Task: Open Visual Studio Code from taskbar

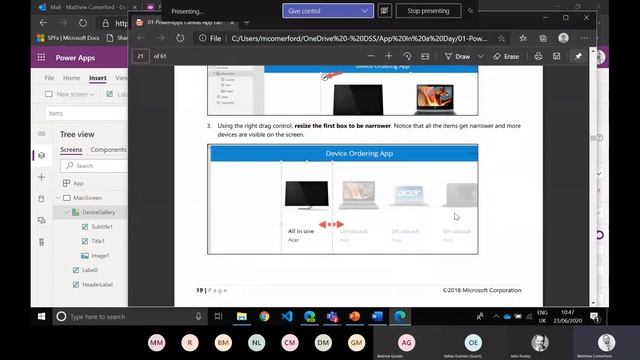Action: click(x=287, y=316)
